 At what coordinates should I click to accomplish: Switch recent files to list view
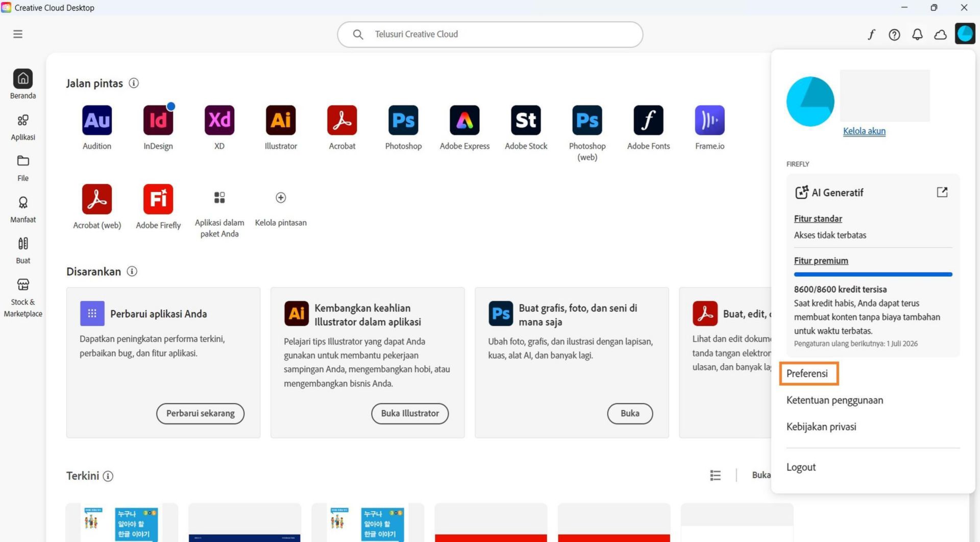click(x=715, y=476)
